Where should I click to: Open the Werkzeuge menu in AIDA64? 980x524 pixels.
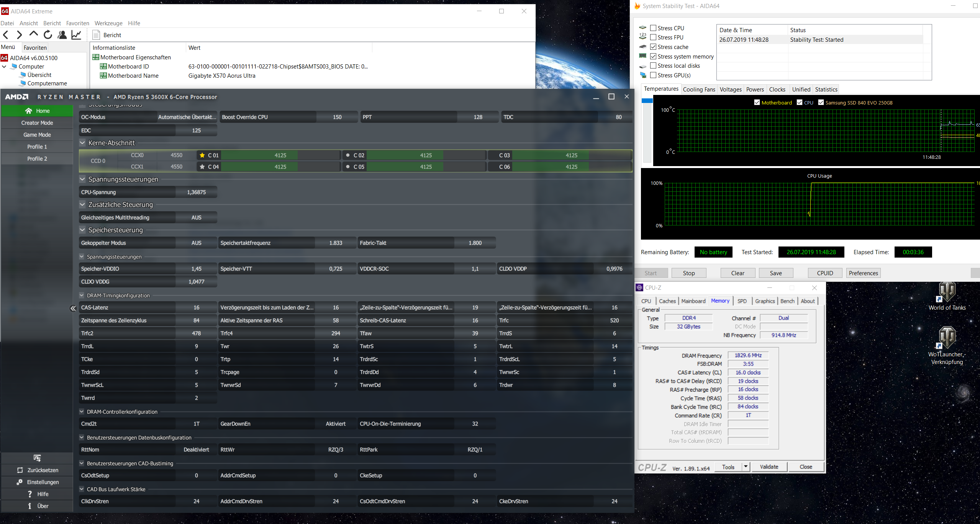108,23
